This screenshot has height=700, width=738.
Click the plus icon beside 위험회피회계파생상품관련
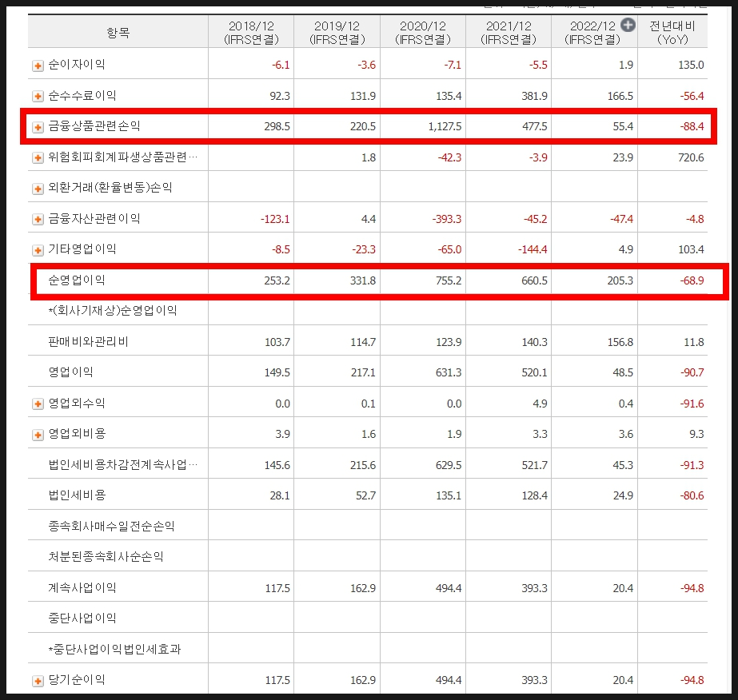[38, 158]
